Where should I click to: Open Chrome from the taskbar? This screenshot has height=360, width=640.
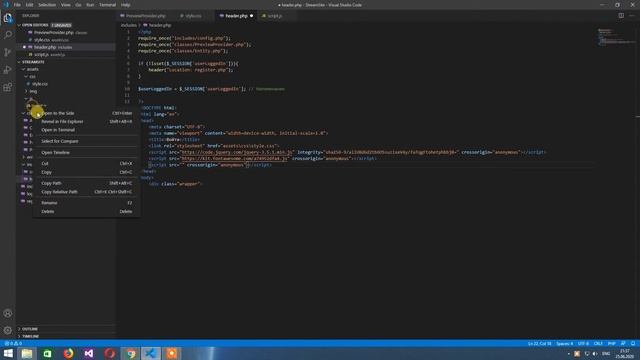130,353
